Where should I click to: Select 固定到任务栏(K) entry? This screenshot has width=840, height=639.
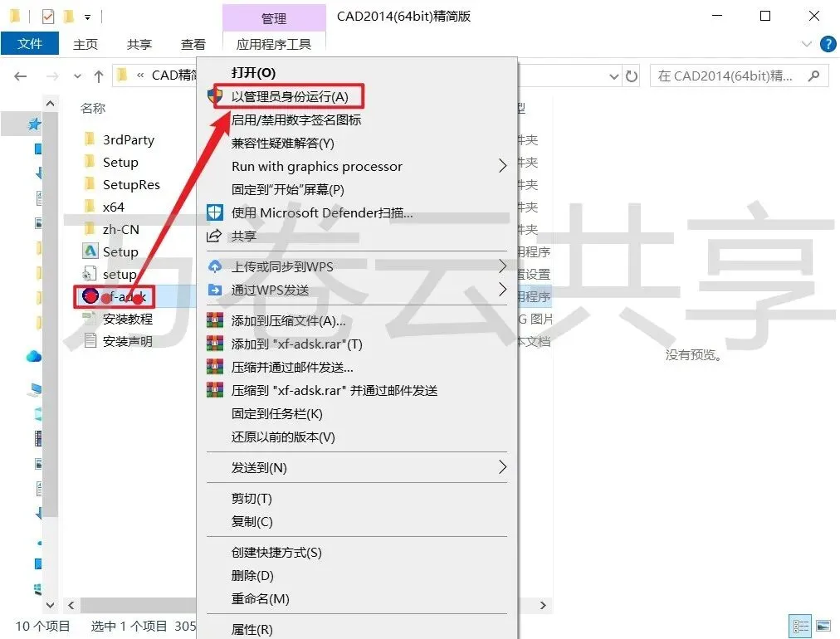click(276, 413)
